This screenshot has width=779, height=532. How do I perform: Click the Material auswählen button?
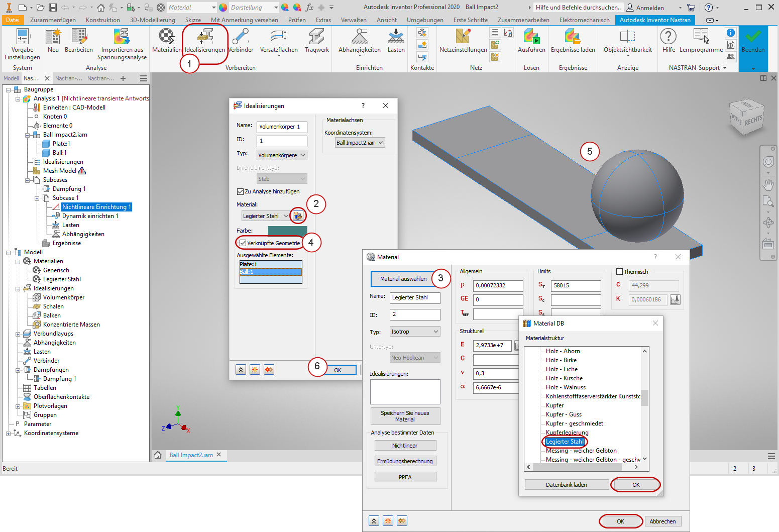coord(403,279)
